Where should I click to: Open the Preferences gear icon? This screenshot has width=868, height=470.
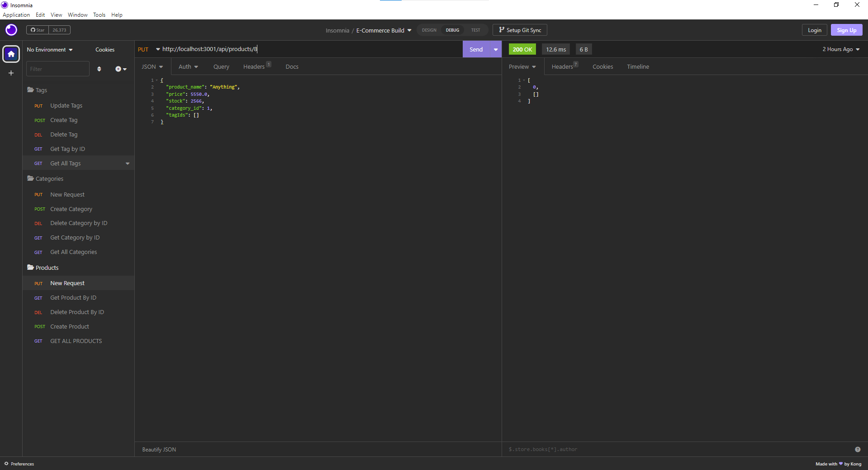19,464
